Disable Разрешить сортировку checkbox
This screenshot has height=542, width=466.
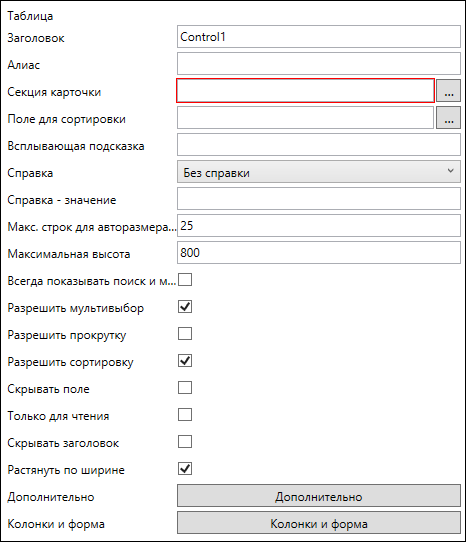(185, 361)
